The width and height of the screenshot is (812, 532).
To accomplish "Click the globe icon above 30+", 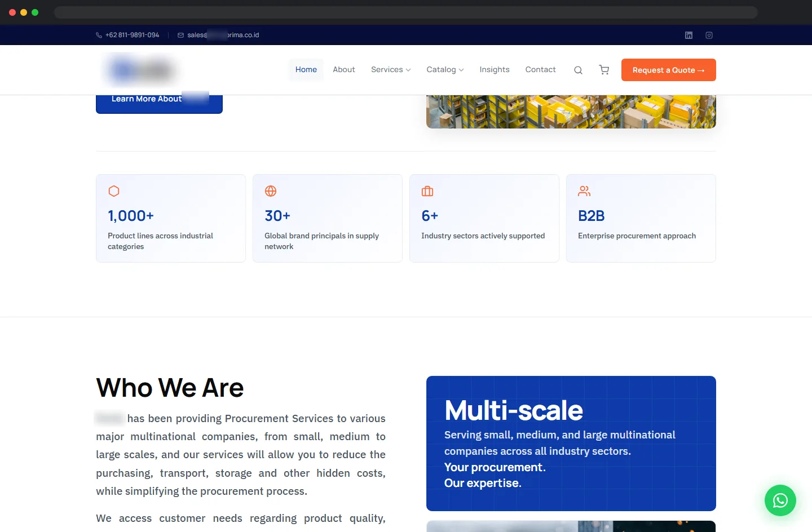I will pyautogui.click(x=271, y=191).
